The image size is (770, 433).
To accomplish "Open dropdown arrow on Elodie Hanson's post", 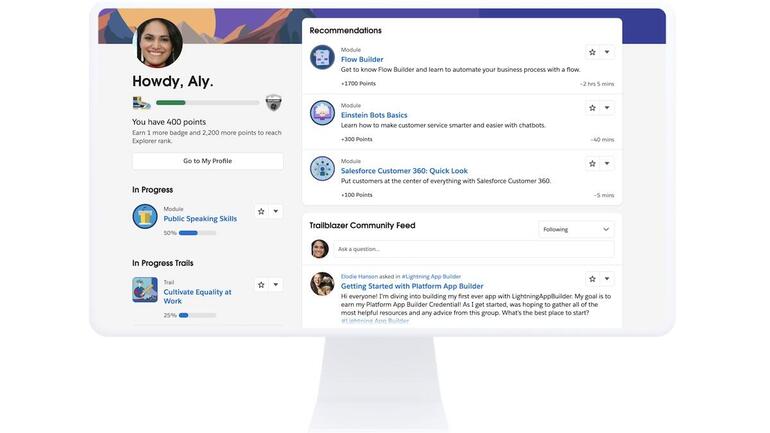I will tap(607, 279).
